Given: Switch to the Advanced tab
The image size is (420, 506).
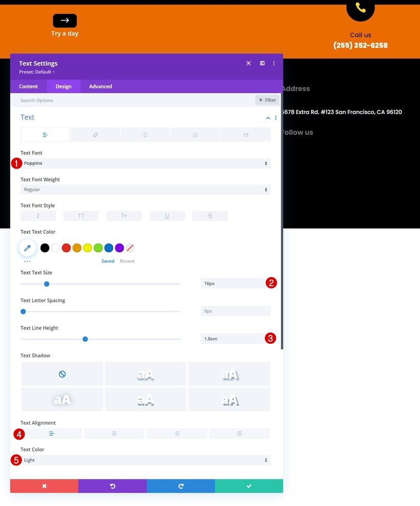Looking at the screenshot, I should 101,86.
